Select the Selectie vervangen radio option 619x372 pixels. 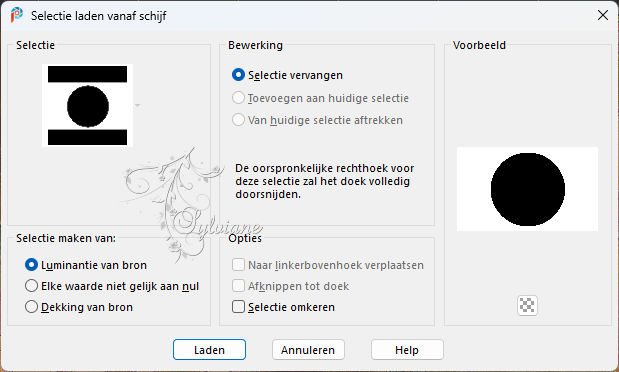[287, 75]
